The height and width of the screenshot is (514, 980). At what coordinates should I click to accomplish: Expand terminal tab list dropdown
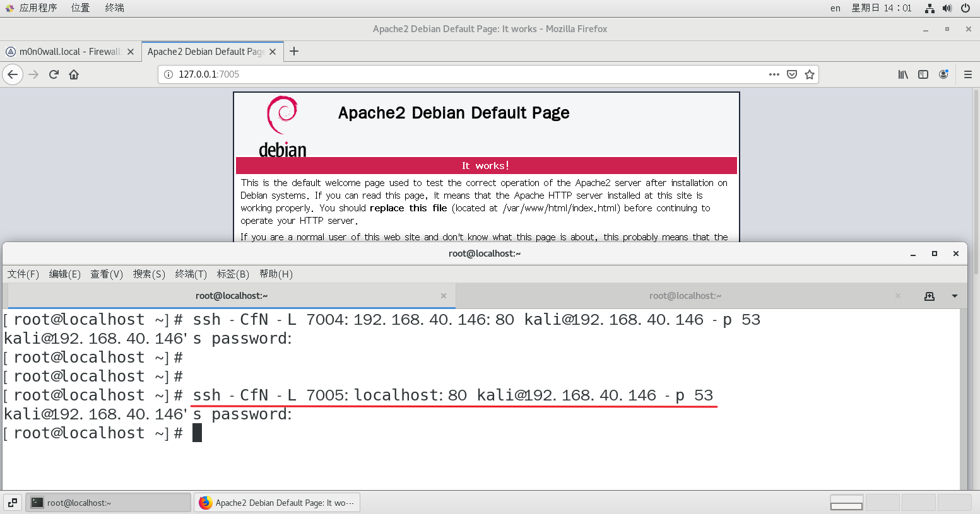pos(955,296)
